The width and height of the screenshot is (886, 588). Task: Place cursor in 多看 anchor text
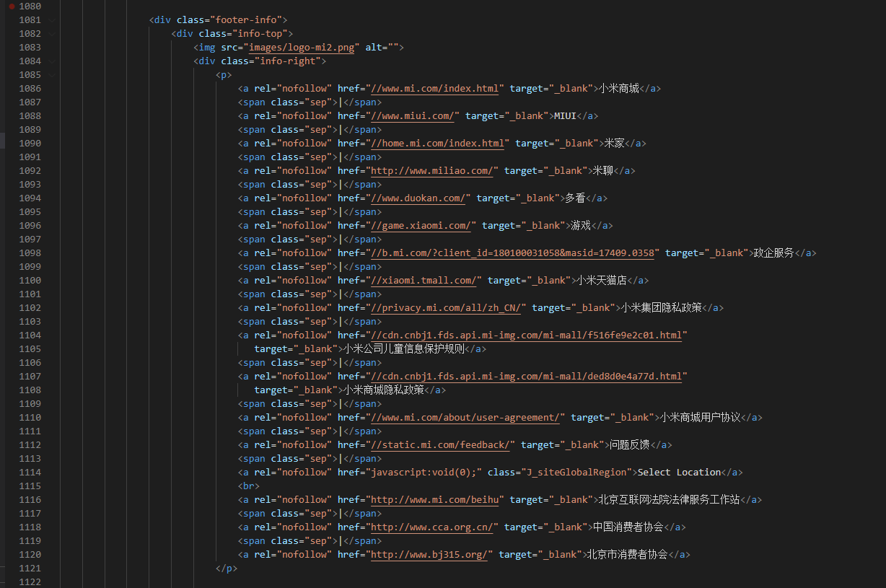tap(575, 198)
